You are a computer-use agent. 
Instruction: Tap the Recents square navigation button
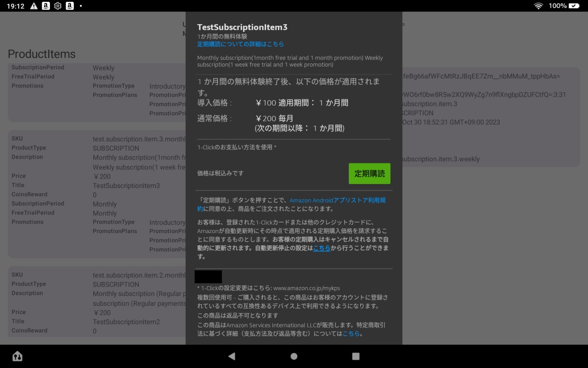pyautogui.click(x=356, y=356)
